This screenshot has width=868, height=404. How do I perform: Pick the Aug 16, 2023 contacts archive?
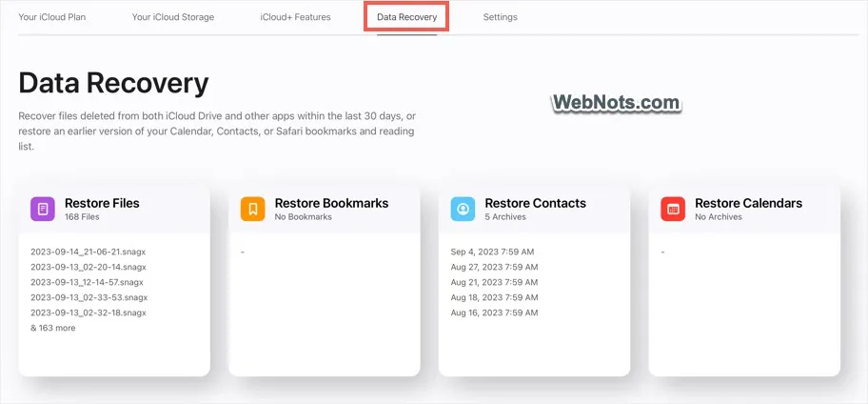(x=494, y=313)
